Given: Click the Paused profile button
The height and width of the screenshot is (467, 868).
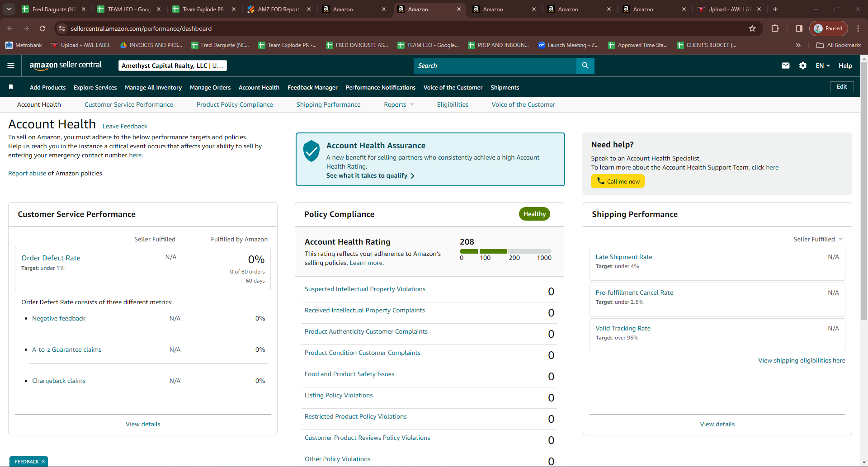Looking at the screenshot, I should [829, 28].
